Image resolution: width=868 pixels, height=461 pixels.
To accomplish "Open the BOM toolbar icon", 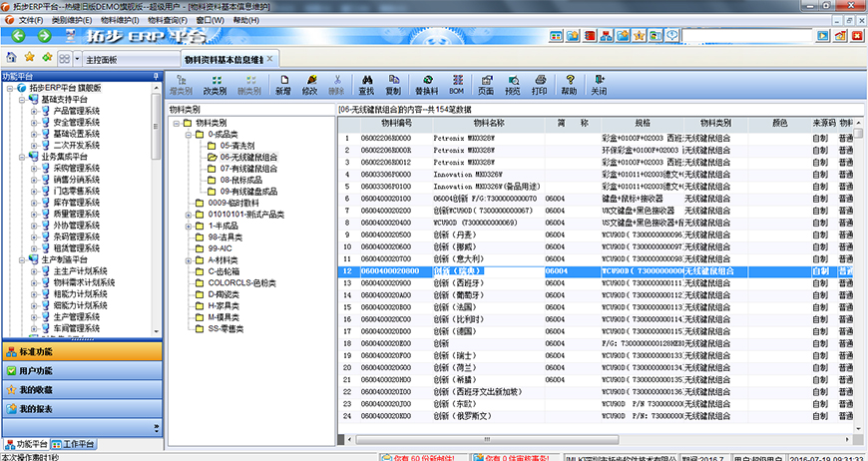I will pos(458,83).
